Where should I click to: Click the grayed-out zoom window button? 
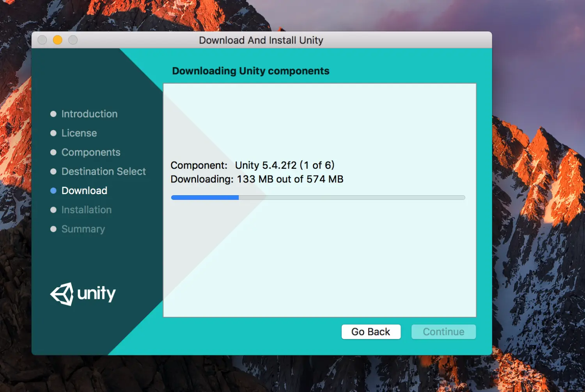(x=73, y=40)
